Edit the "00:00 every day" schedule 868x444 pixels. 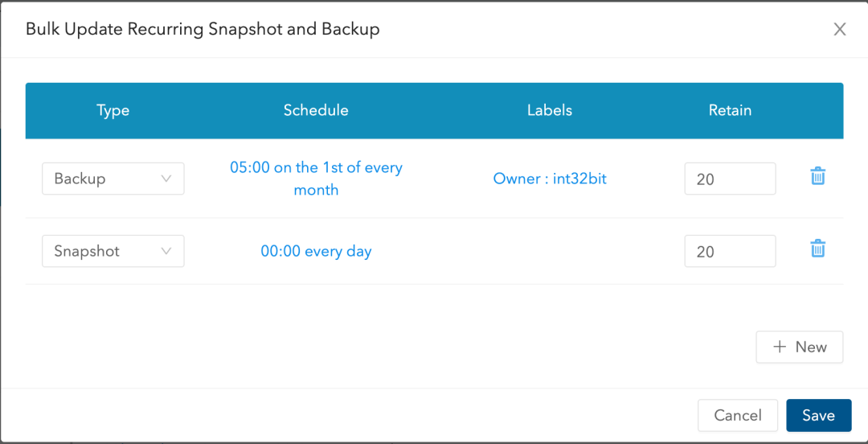click(316, 251)
